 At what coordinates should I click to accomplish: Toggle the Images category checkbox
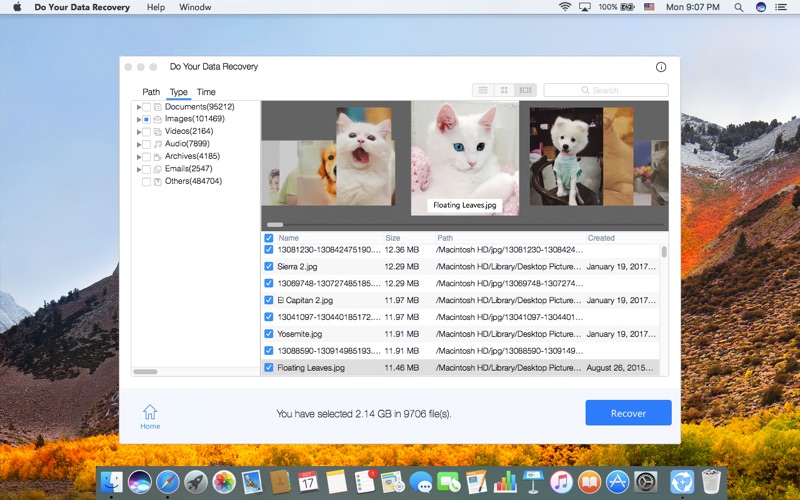[146, 119]
